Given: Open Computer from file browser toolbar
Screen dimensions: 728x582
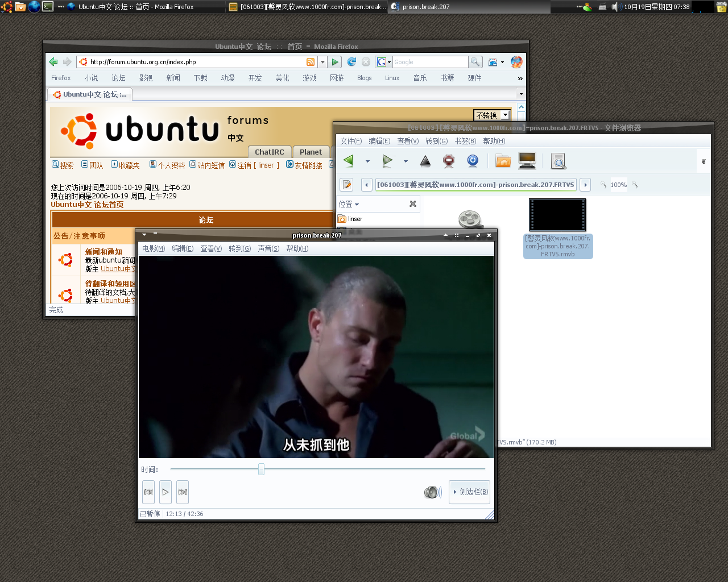Looking at the screenshot, I should 527,161.
